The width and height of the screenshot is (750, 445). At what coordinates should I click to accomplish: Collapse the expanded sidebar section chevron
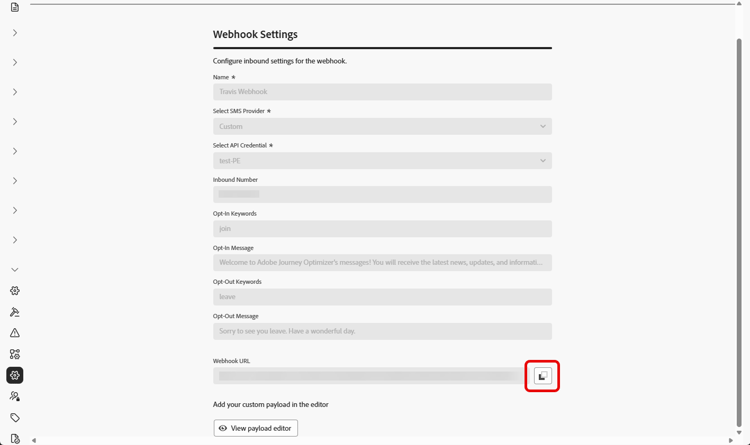15,270
